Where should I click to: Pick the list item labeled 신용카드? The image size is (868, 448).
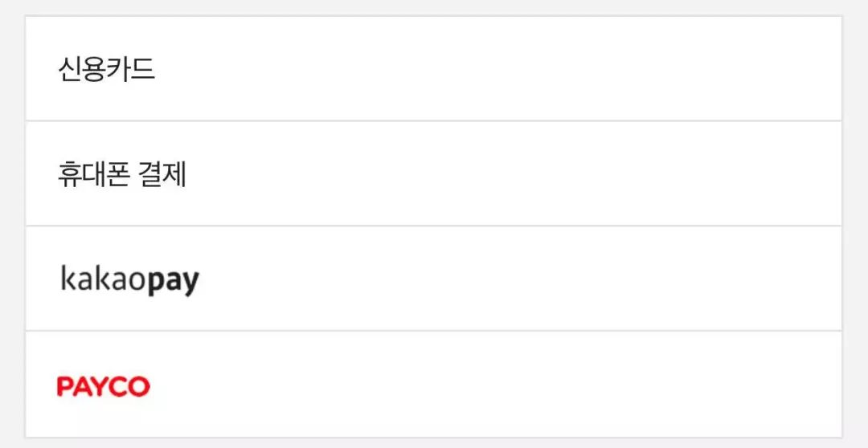tap(433, 68)
